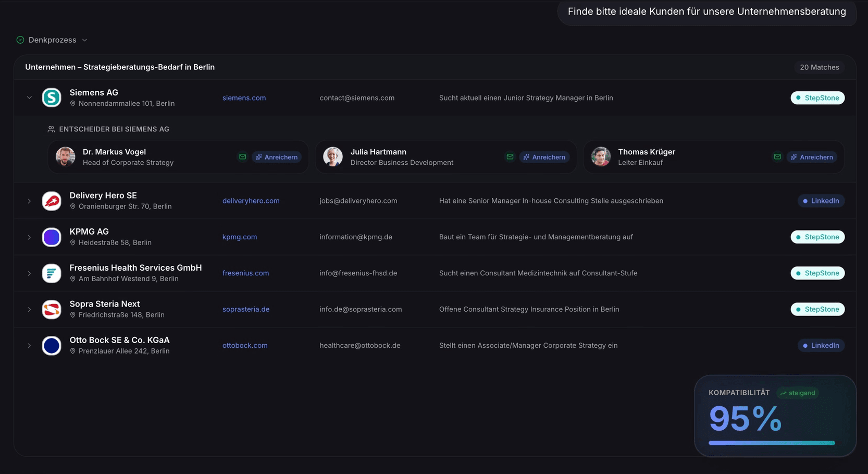Collapse the Siemens AG row
Image resolution: width=868 pixels, height=474 pixels.
point(29,98)
